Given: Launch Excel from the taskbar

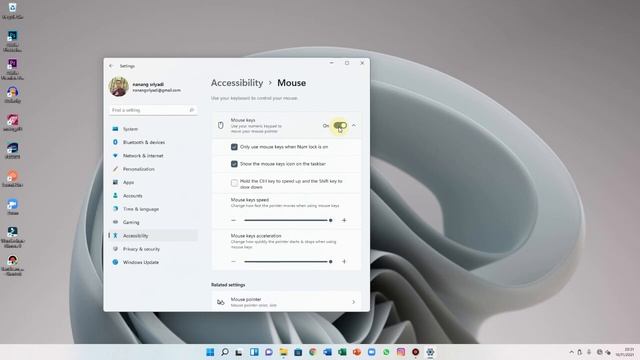Looking at the screenshot, I should [x=342, y=352].
